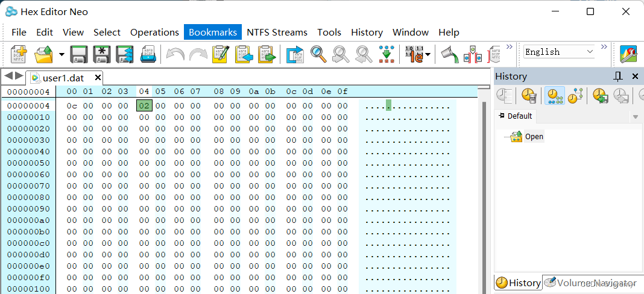Click the 0f column header

point(343,91)
